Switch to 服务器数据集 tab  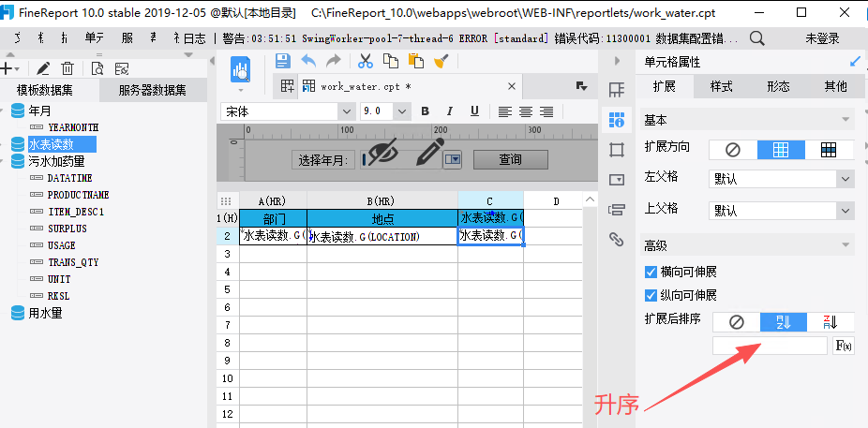click(152, 90)
